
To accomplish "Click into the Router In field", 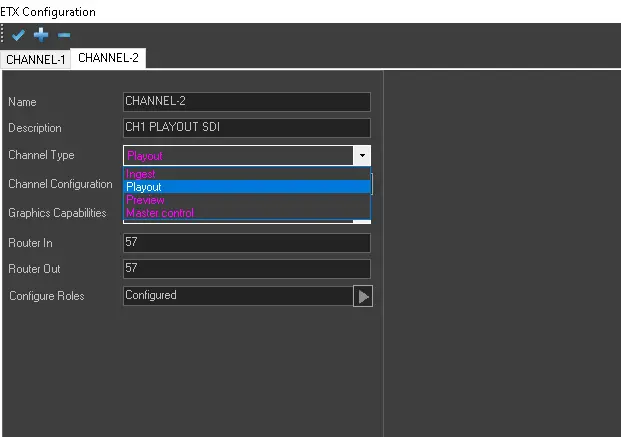I will pos(246,243).
